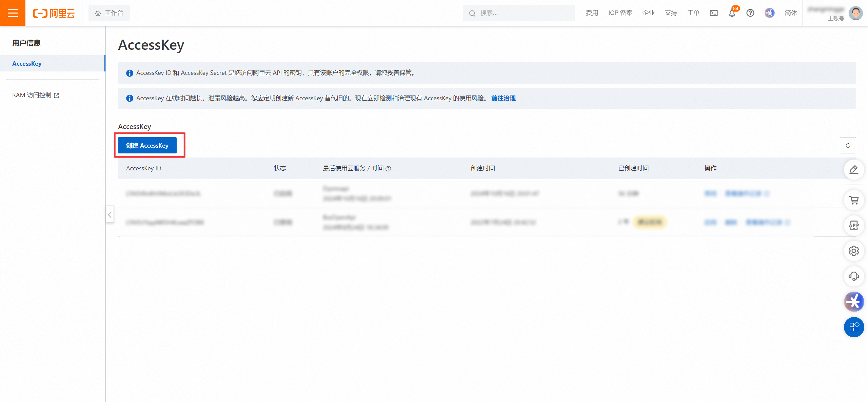The width and height of the screenshot is (868, 402).
Task: Click the top search input field
Action: 518,13
